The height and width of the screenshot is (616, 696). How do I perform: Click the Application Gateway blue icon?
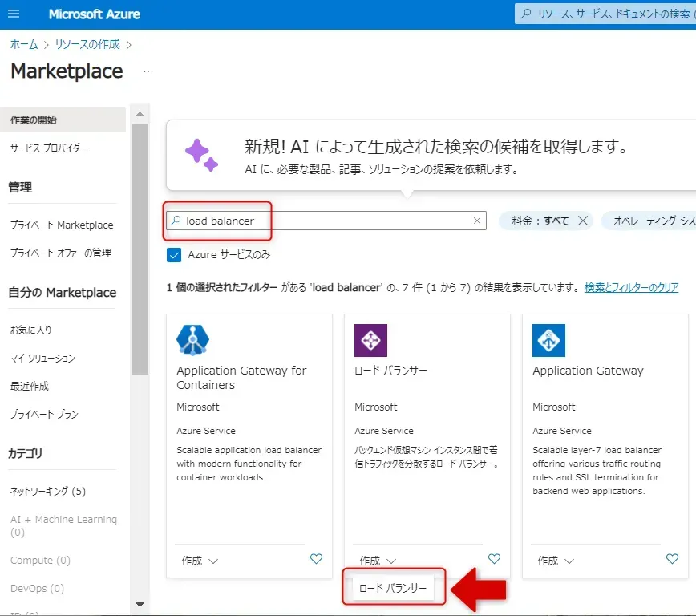(548, 340)
